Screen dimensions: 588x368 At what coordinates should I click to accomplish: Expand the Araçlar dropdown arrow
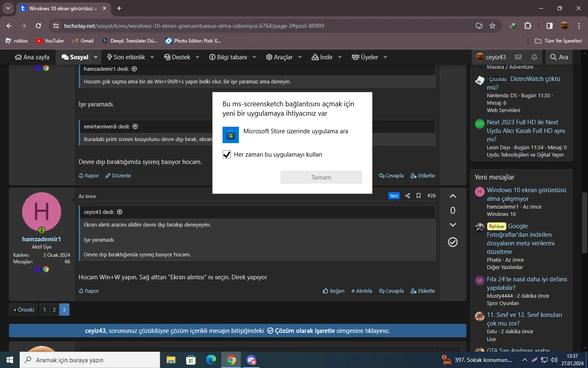(x=300, y=57)
